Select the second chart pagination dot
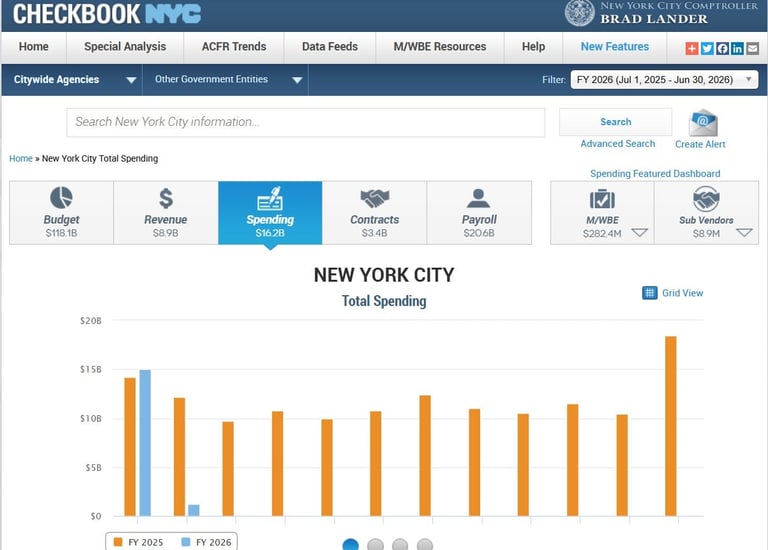The width and height of the screenshot is (768, 550). click(x=376, y=545)
